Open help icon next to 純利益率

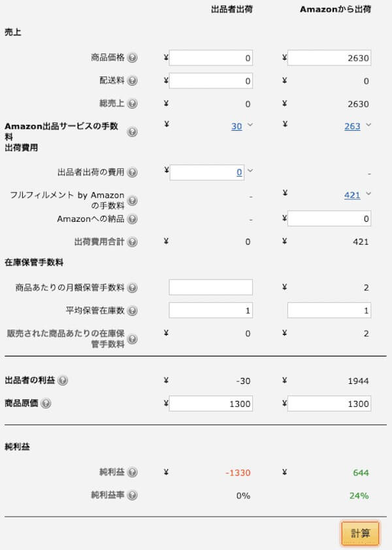pos(132,495)
